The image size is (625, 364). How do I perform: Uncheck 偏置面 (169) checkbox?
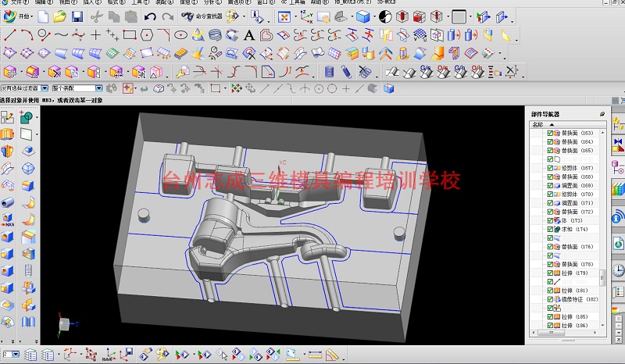(550, 185)
